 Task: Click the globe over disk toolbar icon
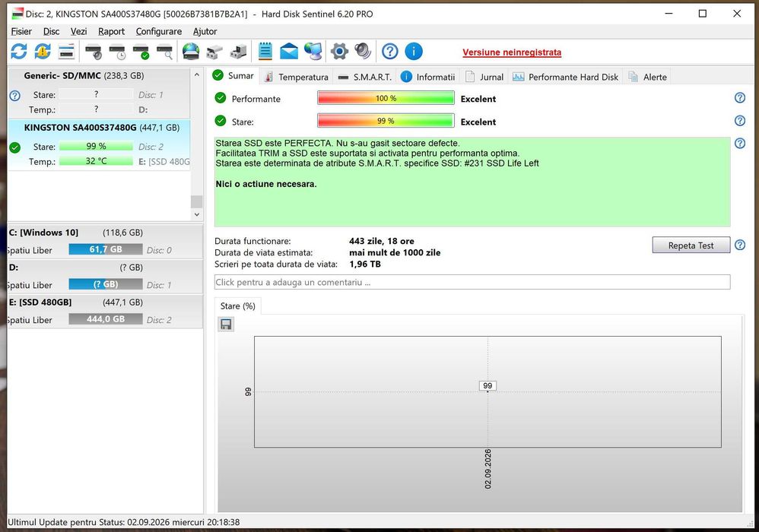coord(191,51)
